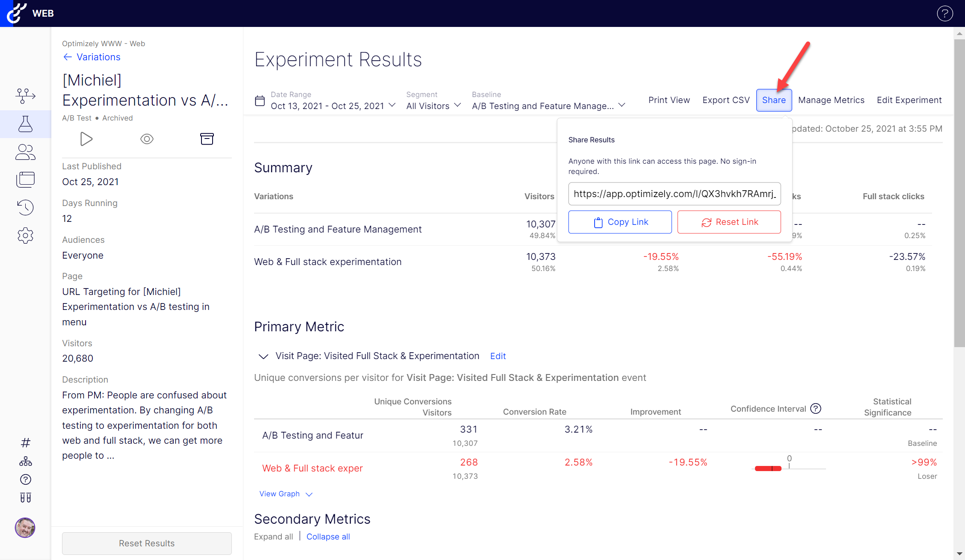965x560 pixels.
Task: Click the Share button
Action: coord(774,100)
